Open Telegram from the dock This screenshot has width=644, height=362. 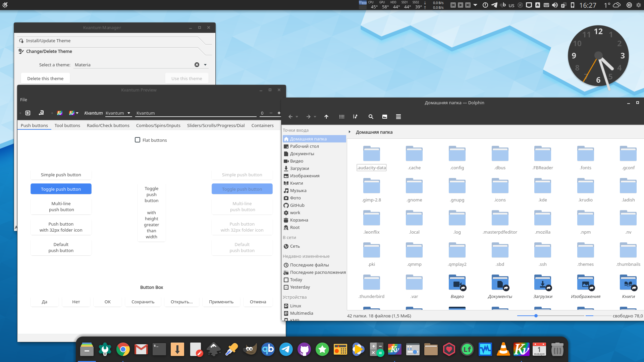point(286,349)
